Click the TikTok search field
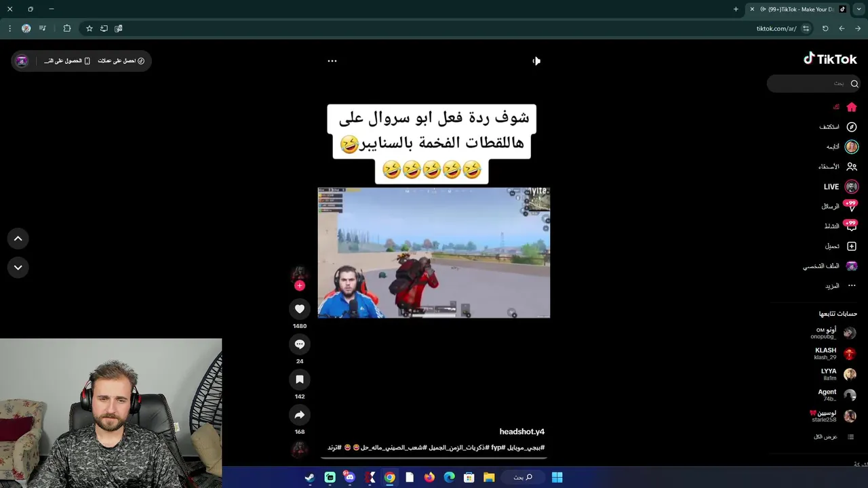Image resolution: width=868 pixels, height=488 pixels. 814,83
